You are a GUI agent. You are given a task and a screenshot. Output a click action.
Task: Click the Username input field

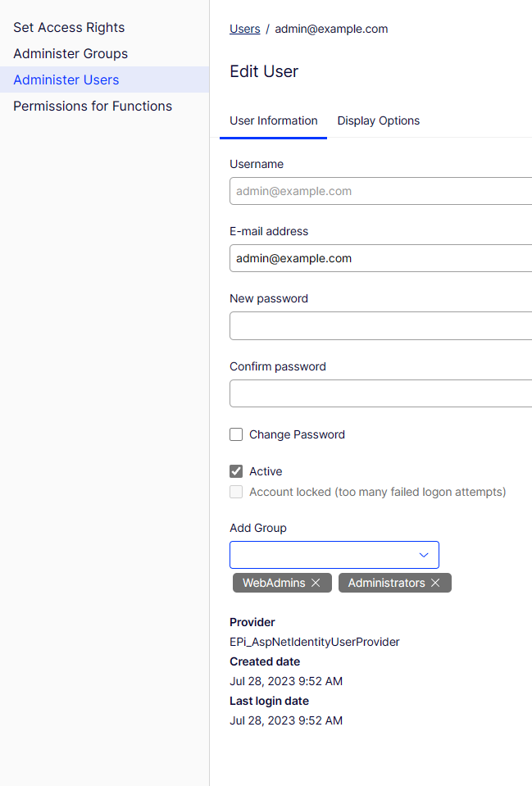coord(380,191)
